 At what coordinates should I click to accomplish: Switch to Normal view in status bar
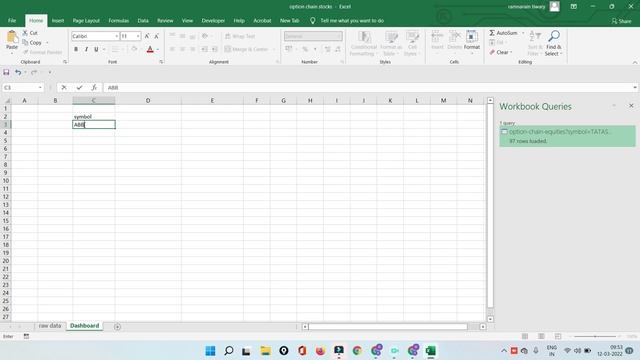[525, 336]
